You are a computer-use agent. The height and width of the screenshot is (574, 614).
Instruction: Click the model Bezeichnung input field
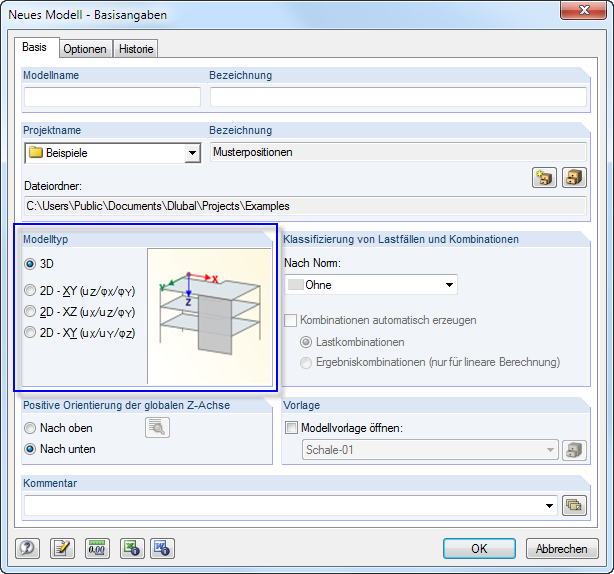click(x=398, y=97)
